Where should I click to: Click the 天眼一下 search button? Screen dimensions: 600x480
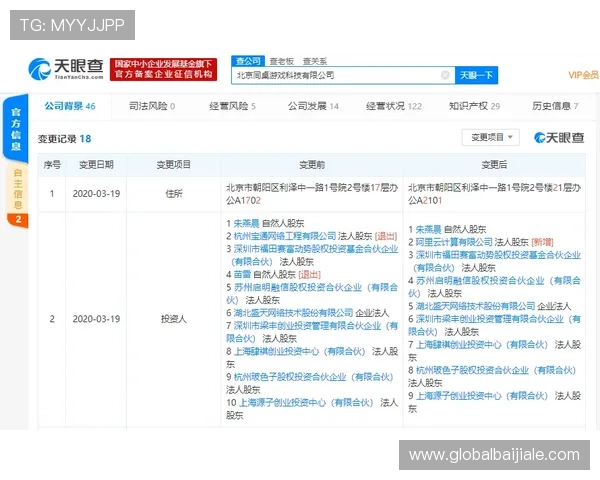(476, 75)
